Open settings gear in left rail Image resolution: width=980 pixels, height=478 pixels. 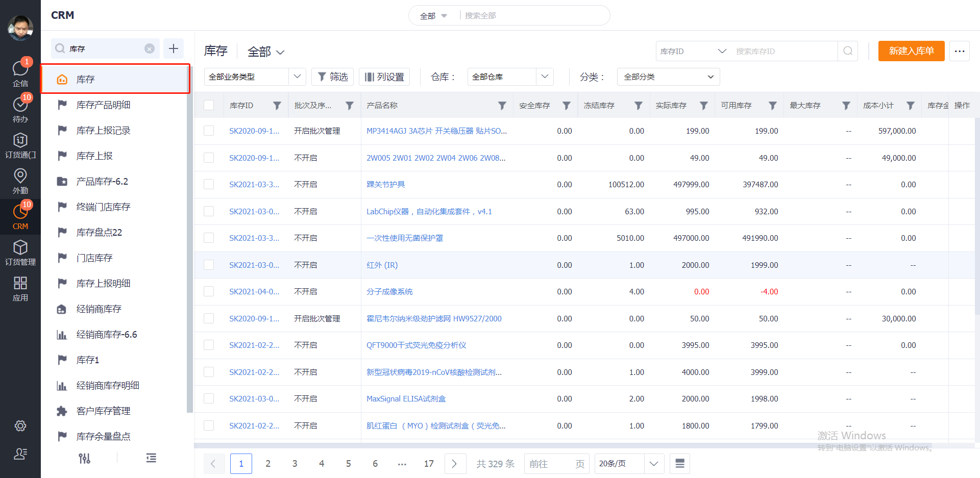20,425
